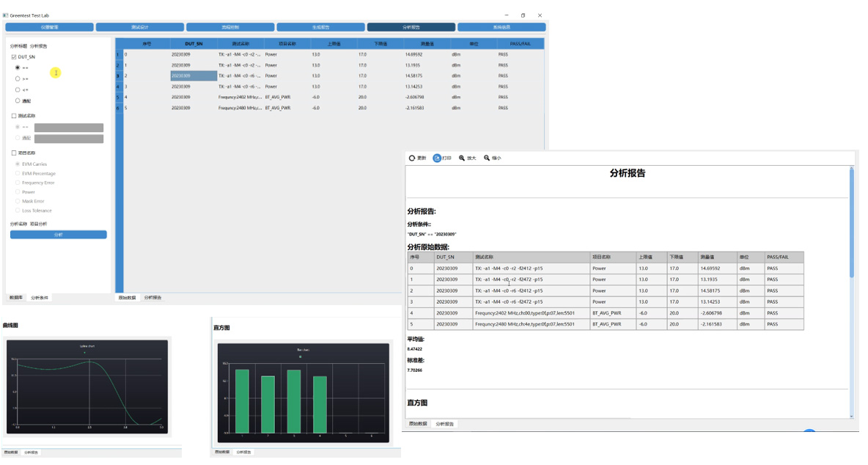
Task: Click the 更新 refresh icon in report toolbar
Action: point(412,158)
